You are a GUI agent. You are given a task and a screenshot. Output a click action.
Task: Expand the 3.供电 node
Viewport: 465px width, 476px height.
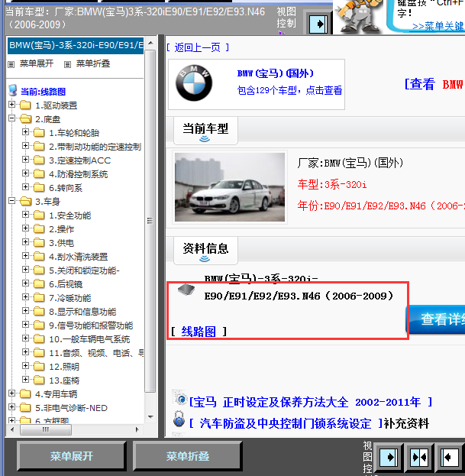25,242
